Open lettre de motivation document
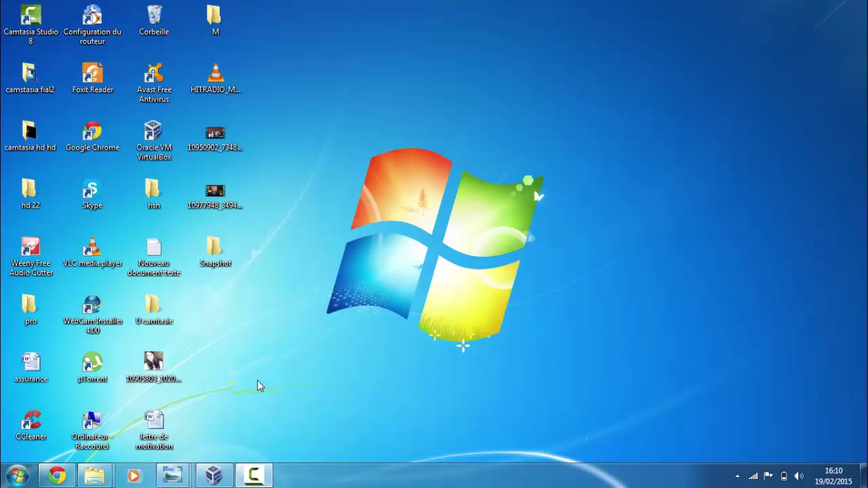Screen dimensions: 868x488 [154, 430]
